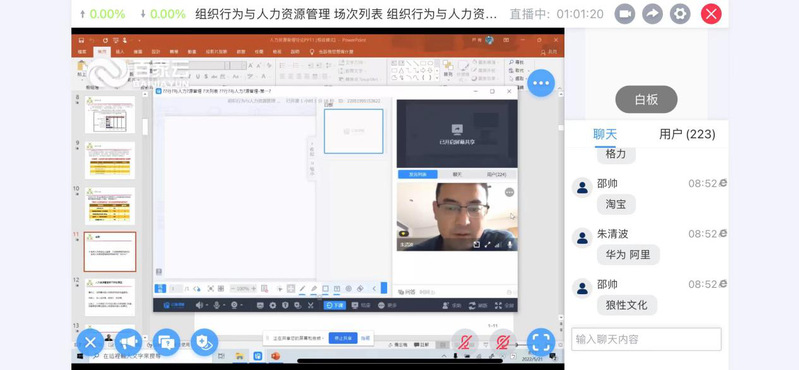Collapse whiteboard toolbar with left chevron
Viewport: 799px width, 370px height.
(x=374, y=288)
